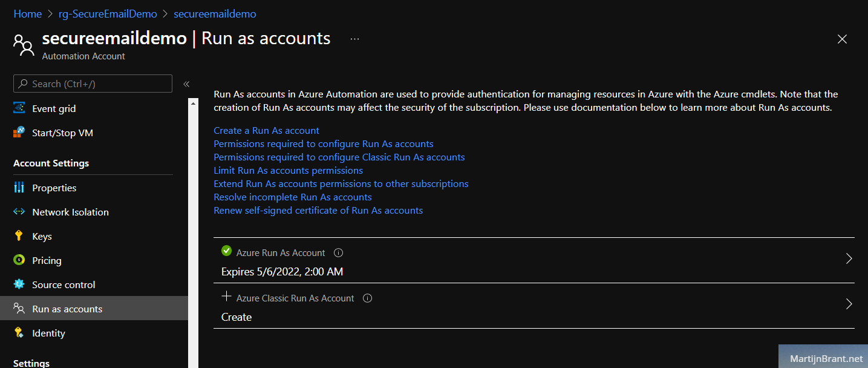
Task: Open Extend Run As accounts permissions link
Action: point(341,184)
